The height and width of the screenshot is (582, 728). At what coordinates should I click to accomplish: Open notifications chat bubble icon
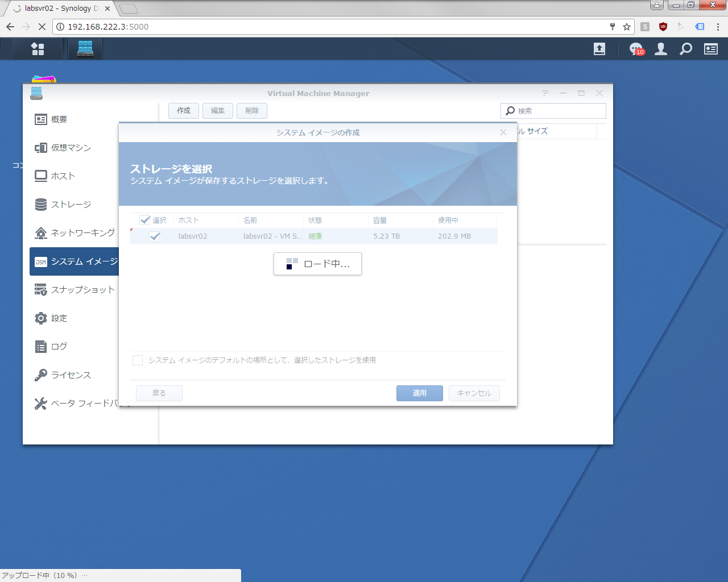click(636, 49)
